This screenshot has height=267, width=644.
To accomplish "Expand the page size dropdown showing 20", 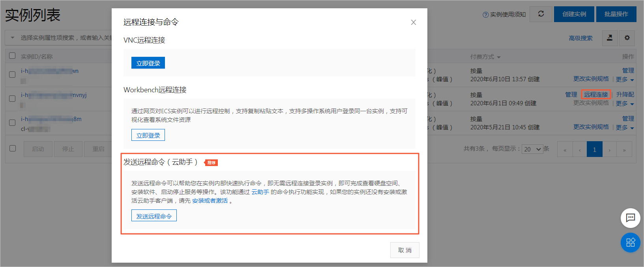I will point(532,149).
